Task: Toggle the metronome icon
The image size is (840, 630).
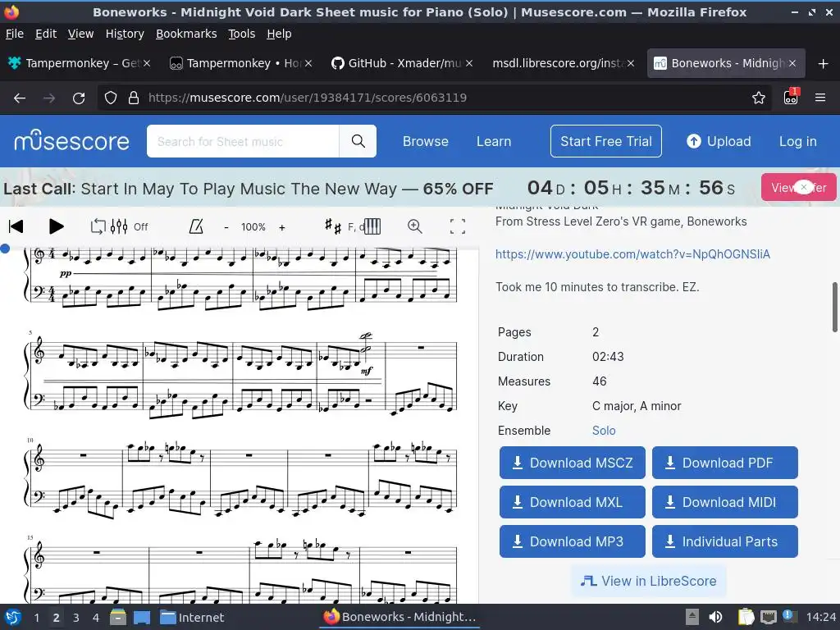Action: pos(196,226)
